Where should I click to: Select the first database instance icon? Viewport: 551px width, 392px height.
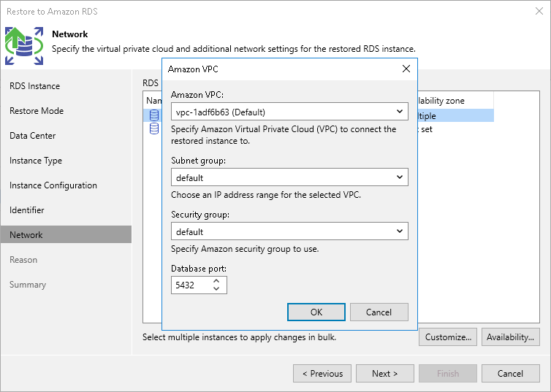point(154,115)
